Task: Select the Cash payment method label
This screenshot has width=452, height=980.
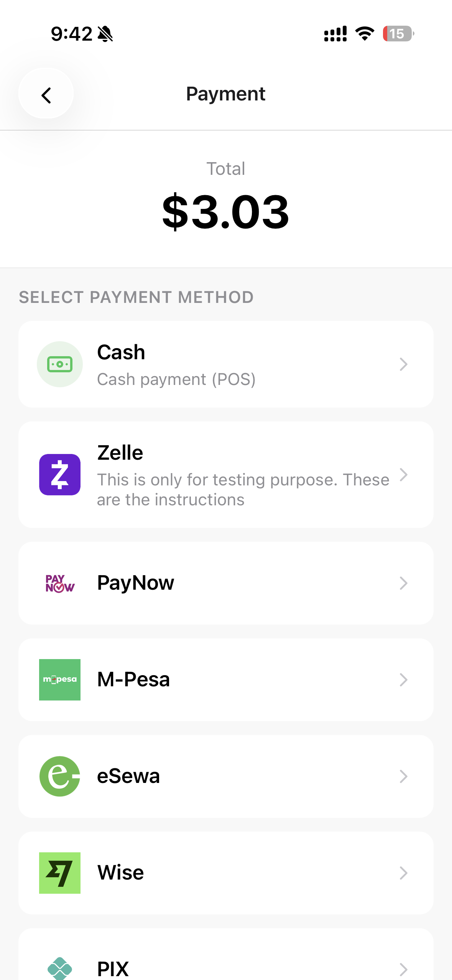Action: [x=121, y=352]
